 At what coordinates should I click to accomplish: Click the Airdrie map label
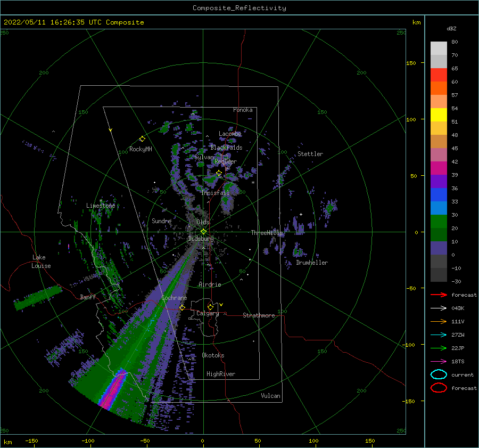pos(210,284)
